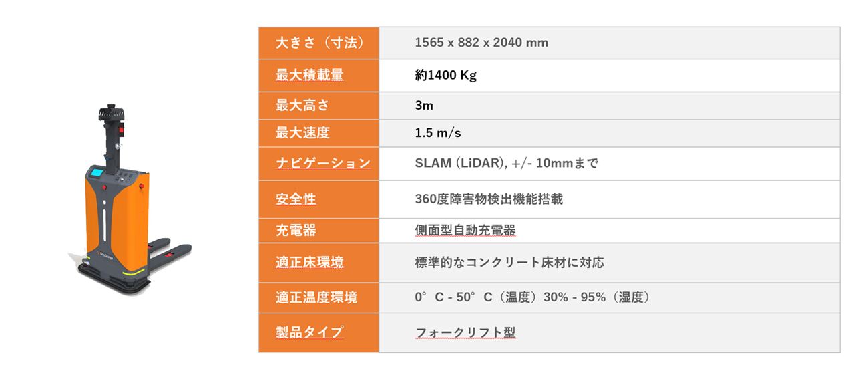Select the 最大積載量 label cell
Viewport: 868px width, 381px height.
click(x=319, y=76)
